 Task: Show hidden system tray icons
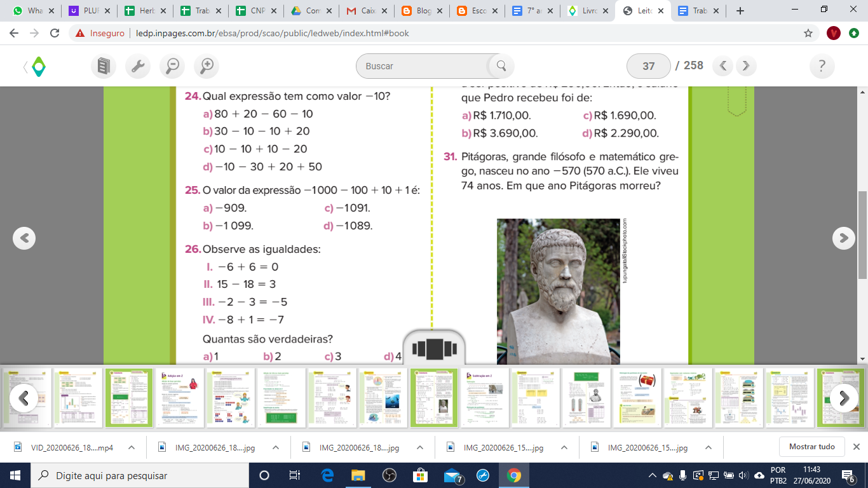pos(653,475)
